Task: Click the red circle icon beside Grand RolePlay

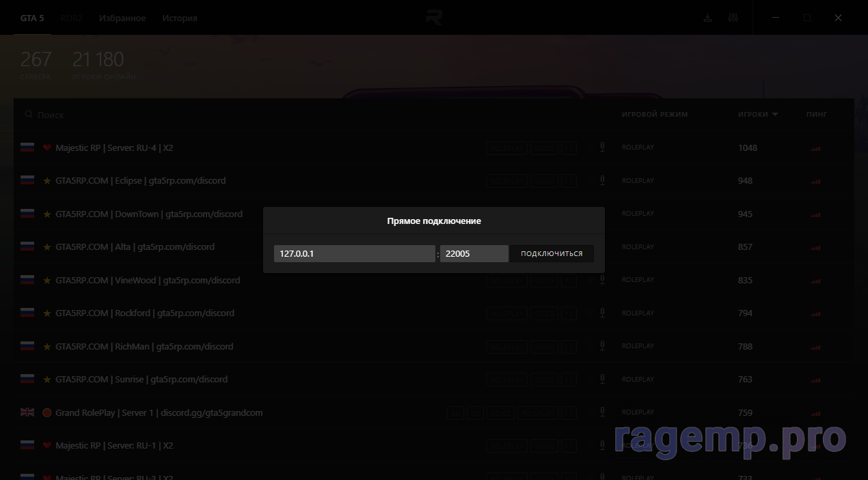Action: pos(47,412)
